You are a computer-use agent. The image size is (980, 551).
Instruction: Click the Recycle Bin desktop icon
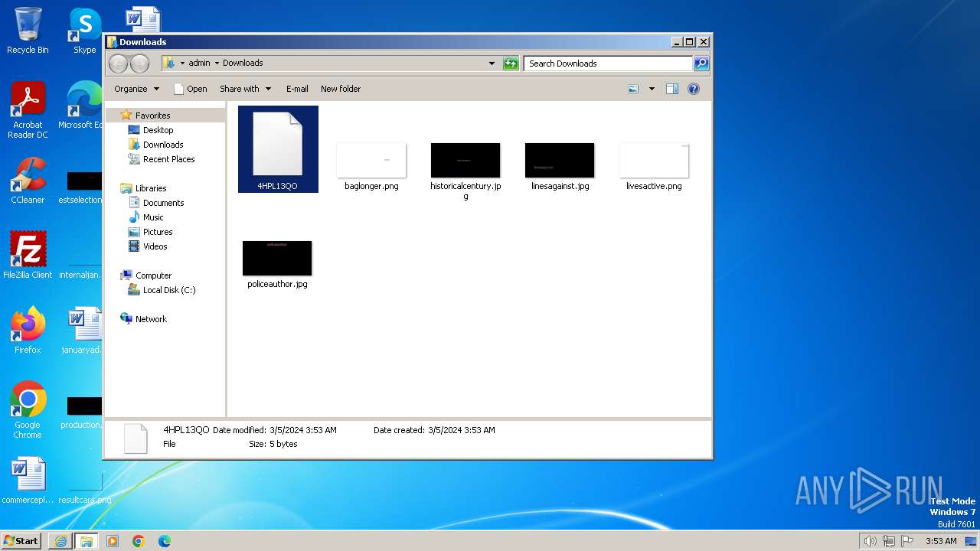pyautogui.click(x=28, y=31)
